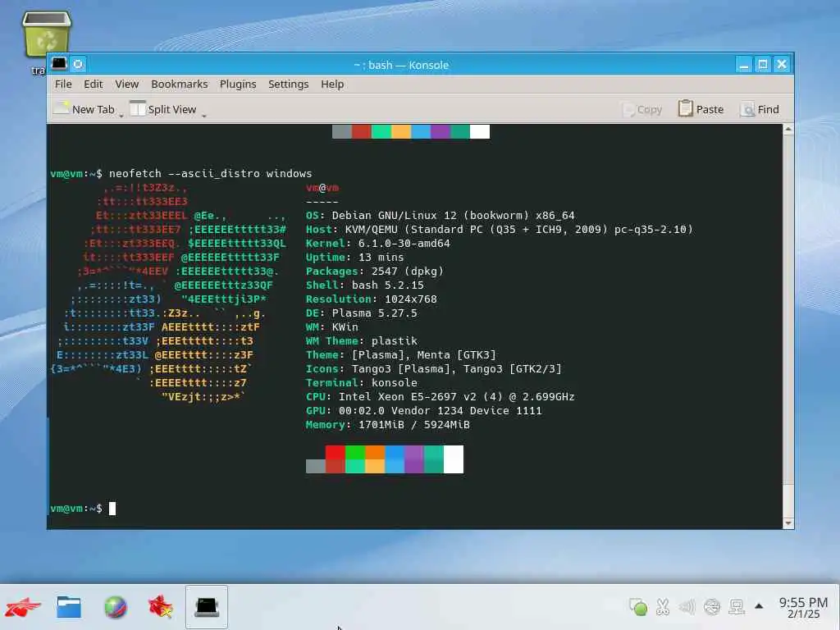
Task: Click the 'Packages: 2547 (dpkg)' line
Action: 374,271
